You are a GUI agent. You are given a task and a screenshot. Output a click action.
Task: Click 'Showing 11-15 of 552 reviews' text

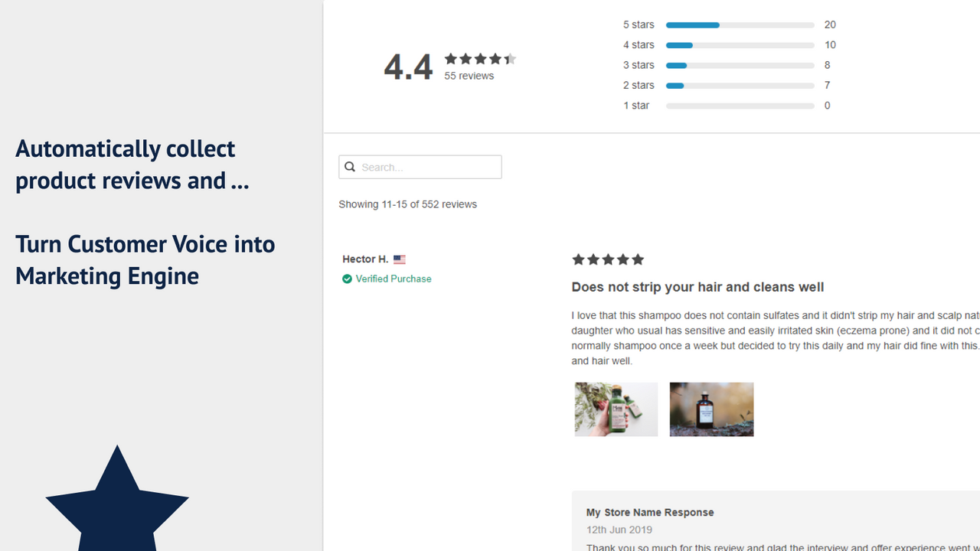click(408, 204)
